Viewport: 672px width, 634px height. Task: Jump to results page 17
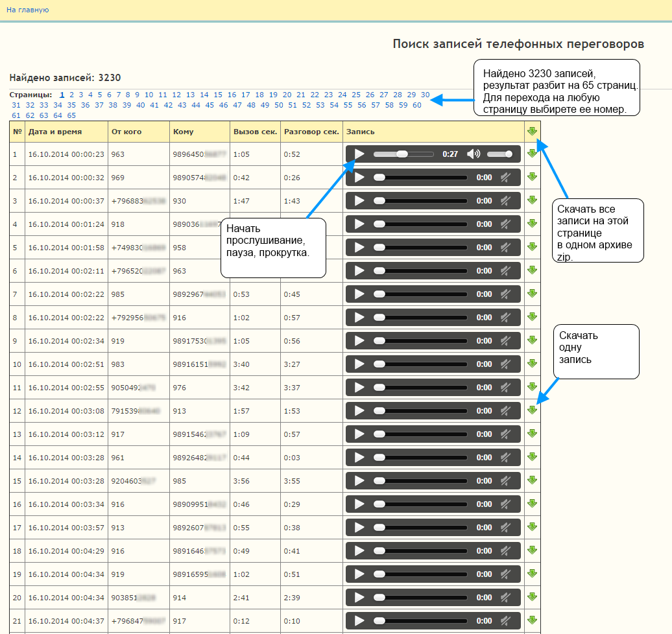point(246,95)
